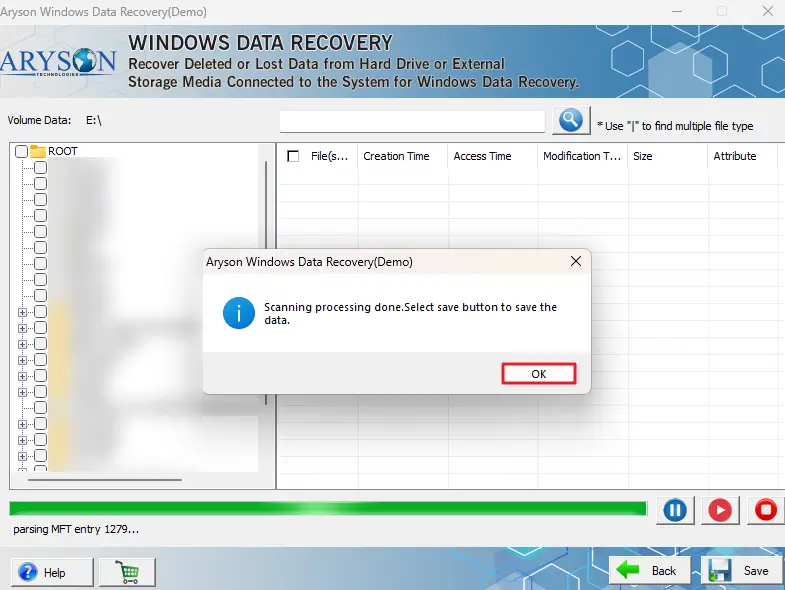Click the File(s) column header

coord(329,156)
